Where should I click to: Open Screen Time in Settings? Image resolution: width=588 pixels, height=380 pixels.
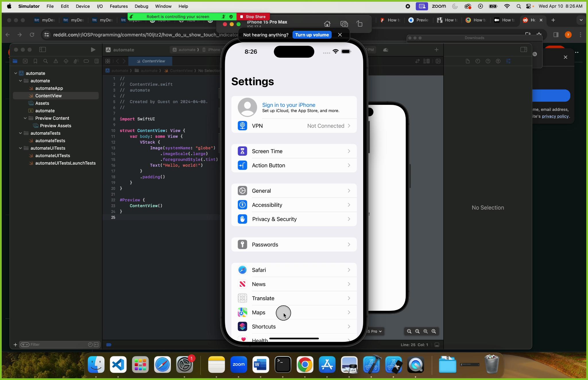(x=294, y=151)
